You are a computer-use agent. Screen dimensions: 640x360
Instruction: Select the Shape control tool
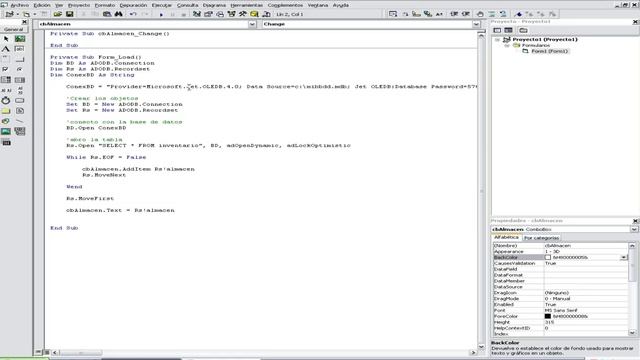pyautogui.click(x=6, y=121)
